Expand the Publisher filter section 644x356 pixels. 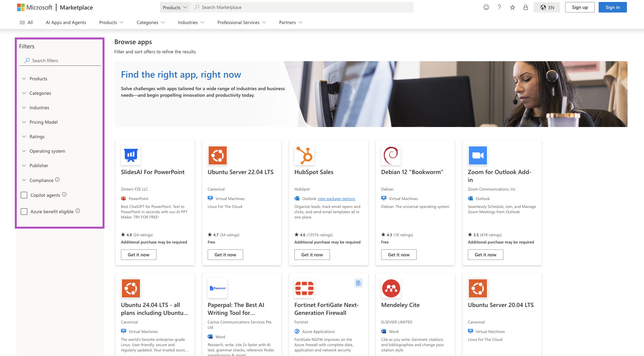click(39, 165)
